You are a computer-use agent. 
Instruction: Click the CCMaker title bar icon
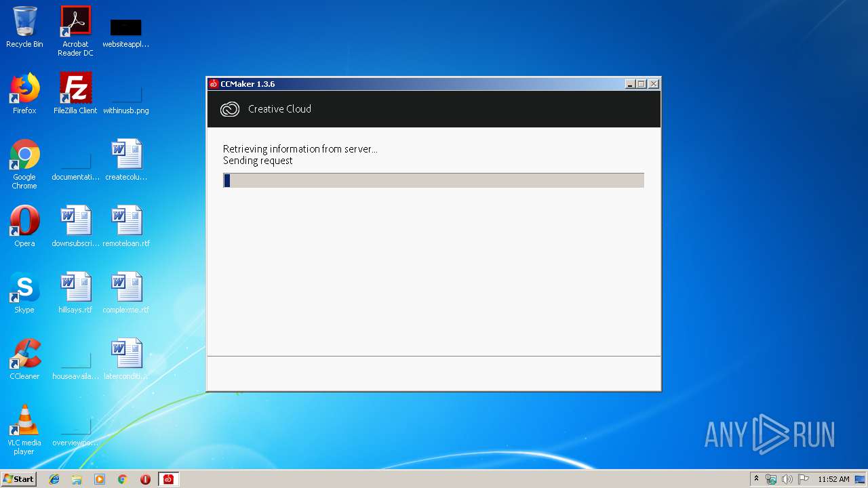[x=214, y=84]
